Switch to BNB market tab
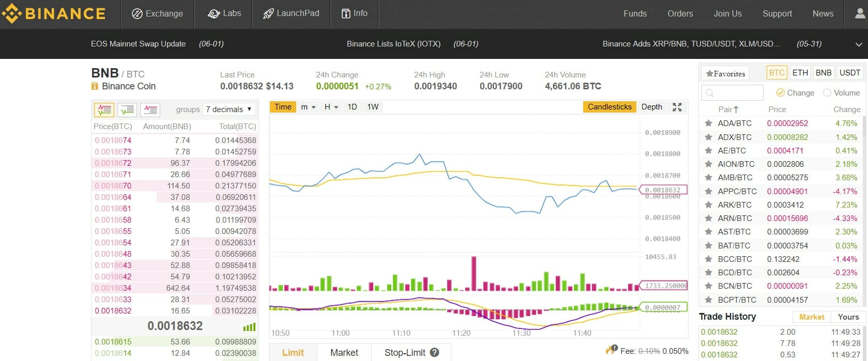868x361 pixels. click(x=823, y=73)
